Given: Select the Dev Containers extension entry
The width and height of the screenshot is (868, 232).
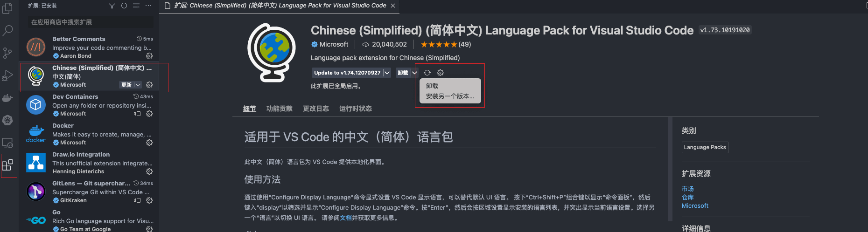Looking at the screenshot, I should [x=89, y=105].
